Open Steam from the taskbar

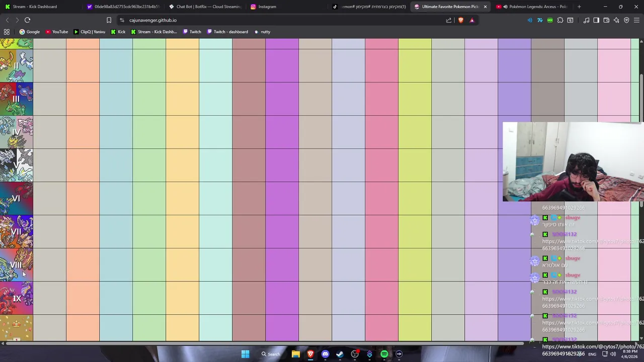pyautogui.click(x=340, y=354)
